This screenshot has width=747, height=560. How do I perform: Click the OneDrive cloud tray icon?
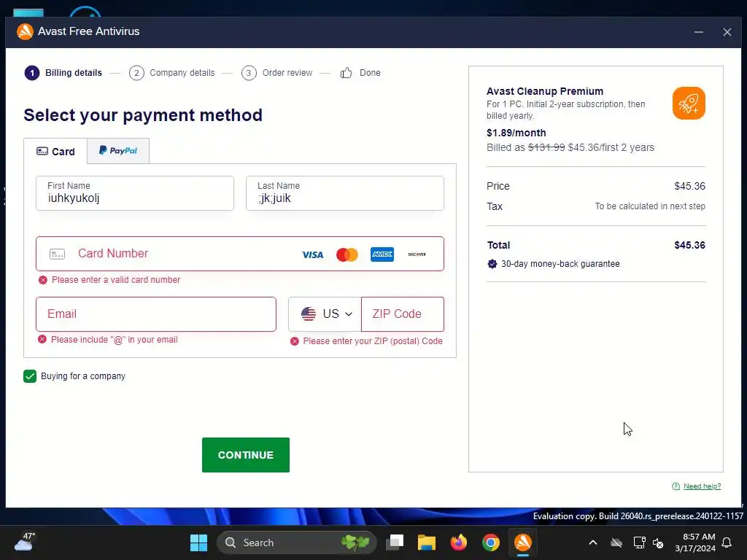(x=616, y=542)
